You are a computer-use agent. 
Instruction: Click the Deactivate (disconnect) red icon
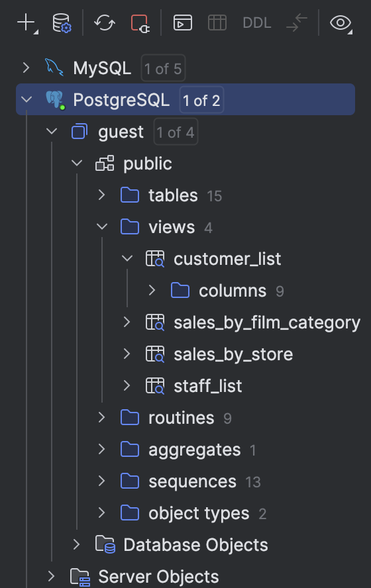[x=140, y=23]
